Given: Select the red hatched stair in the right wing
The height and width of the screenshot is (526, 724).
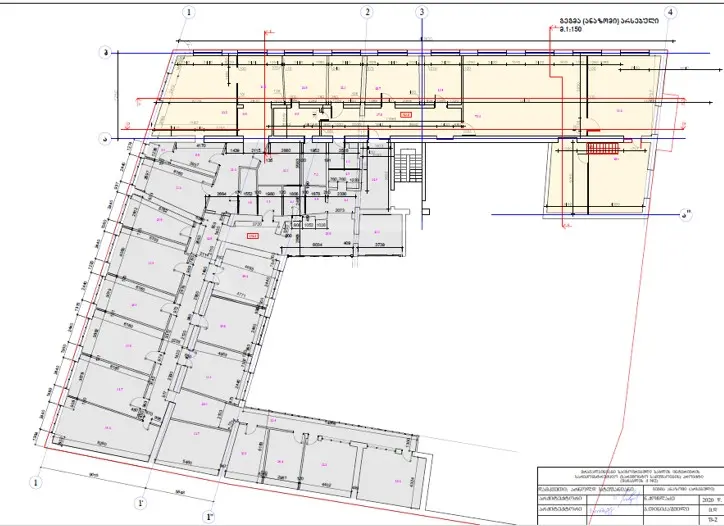Looking at the screenshot, I should [605, 148].
